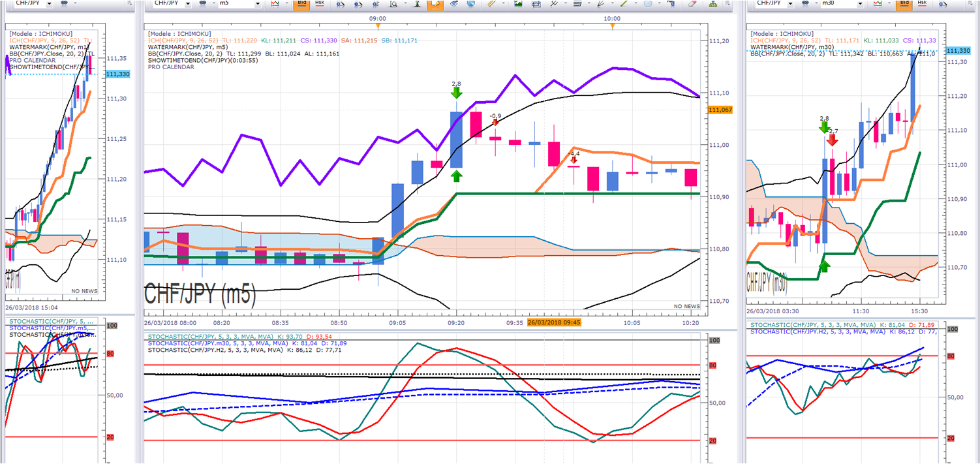Click the orange 111,067 price label on the m5 axis
This screenshot has width=980, height=464.
(x=720, y=110)
